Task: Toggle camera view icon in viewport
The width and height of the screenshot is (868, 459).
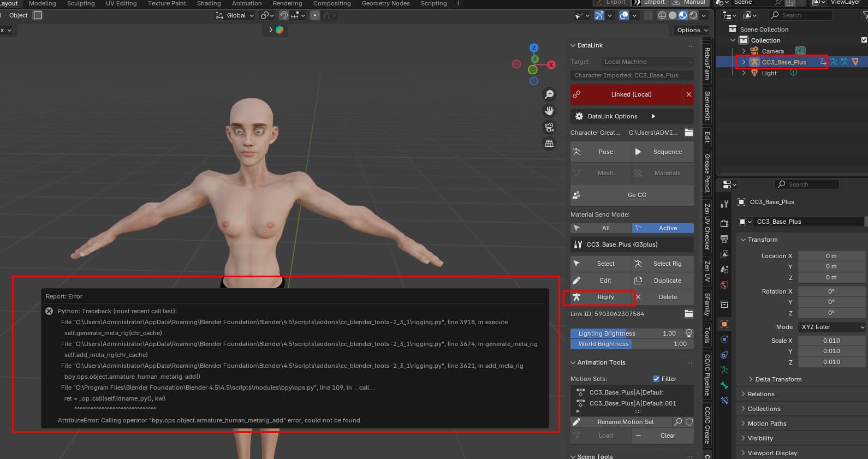Action: (549, 127)
